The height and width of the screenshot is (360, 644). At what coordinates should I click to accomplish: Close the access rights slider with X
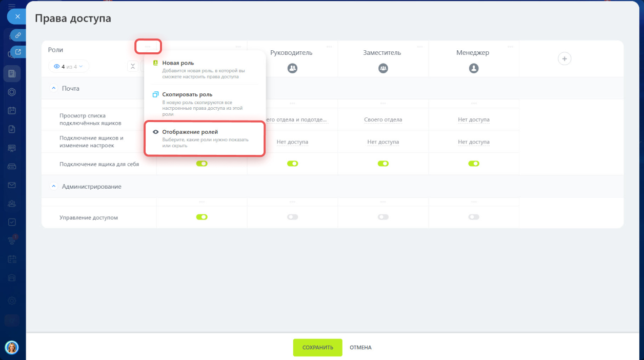[x=17, y=16]
